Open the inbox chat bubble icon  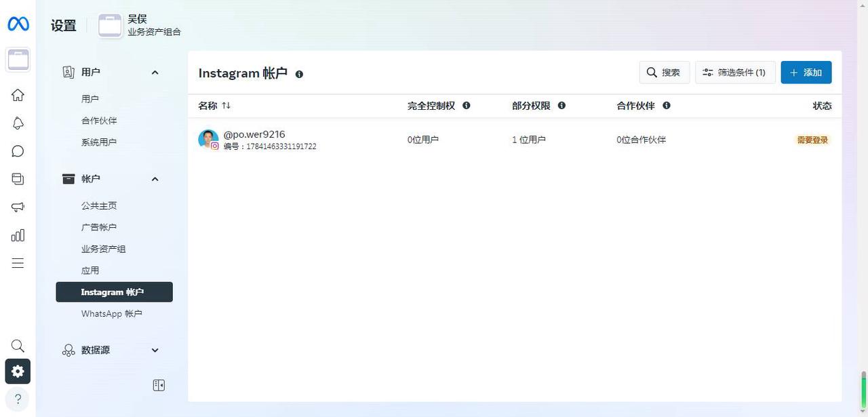coord(18,151)
